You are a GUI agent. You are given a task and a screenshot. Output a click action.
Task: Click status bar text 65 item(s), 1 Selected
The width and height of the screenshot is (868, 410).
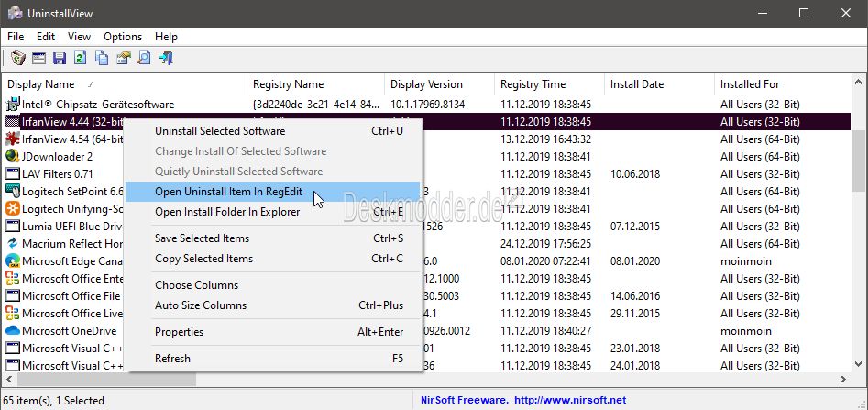(54, 400)
